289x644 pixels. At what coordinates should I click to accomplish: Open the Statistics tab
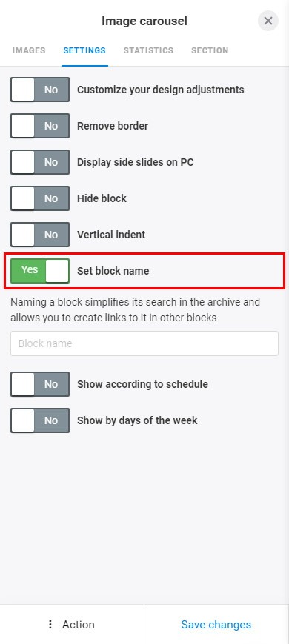pyautogui.click(x=148, y=50)
